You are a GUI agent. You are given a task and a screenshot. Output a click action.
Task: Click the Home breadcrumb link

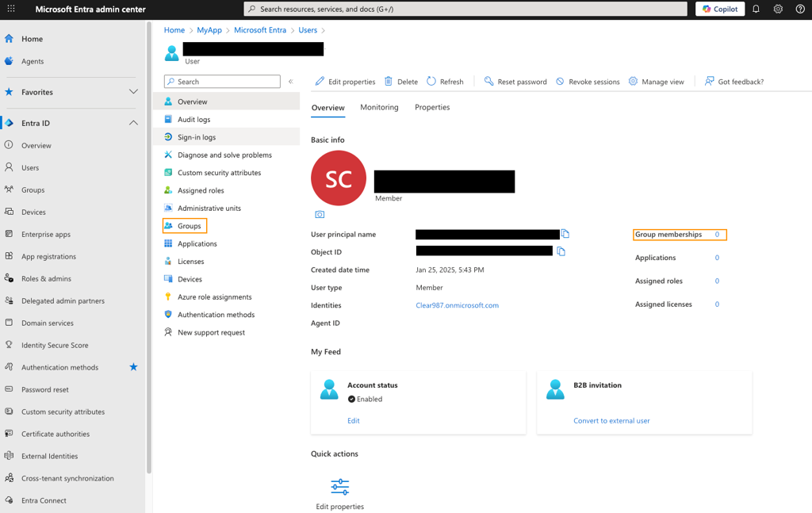[174, 30]
